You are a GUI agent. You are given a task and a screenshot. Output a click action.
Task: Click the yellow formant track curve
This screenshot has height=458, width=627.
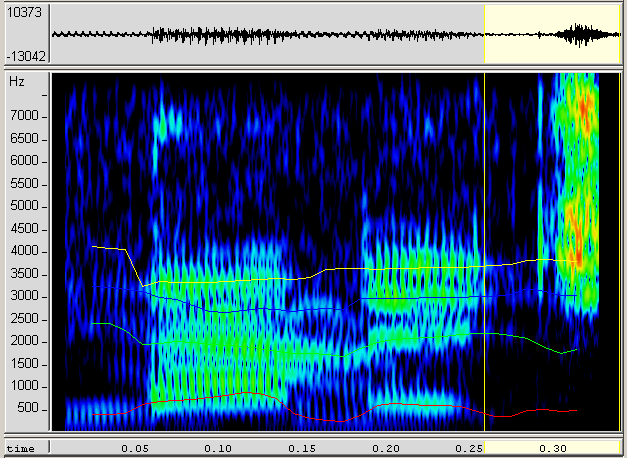click(400, 268)
